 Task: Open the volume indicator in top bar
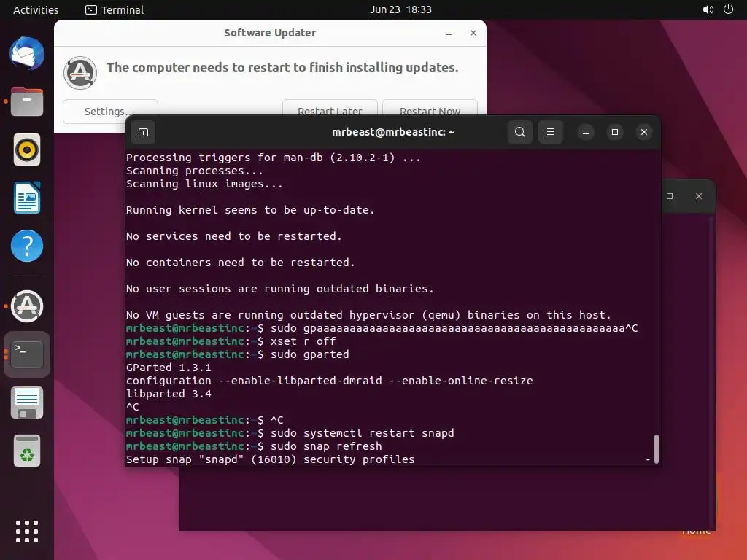click(x=708, y=9)
